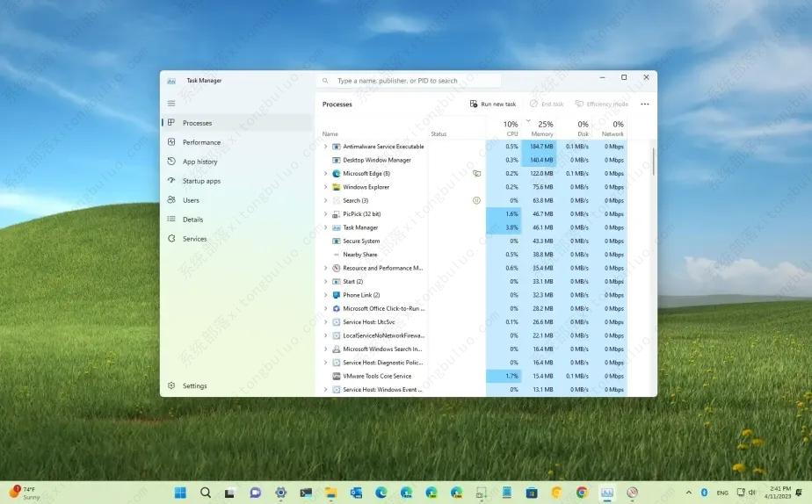Sort processes by the Name column
The image size is (812, 504).
click(x=330, y=134)
